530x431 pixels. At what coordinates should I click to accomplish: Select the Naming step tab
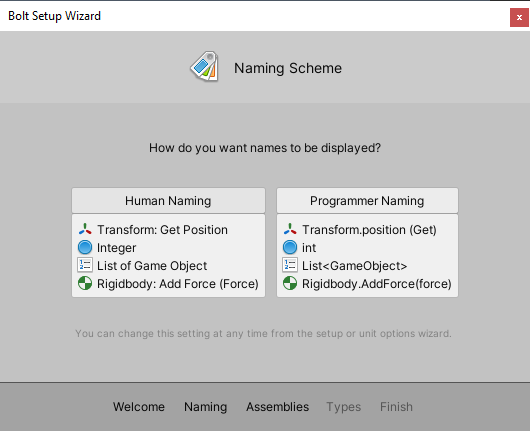pyautogui.click(x=206, y=407)
